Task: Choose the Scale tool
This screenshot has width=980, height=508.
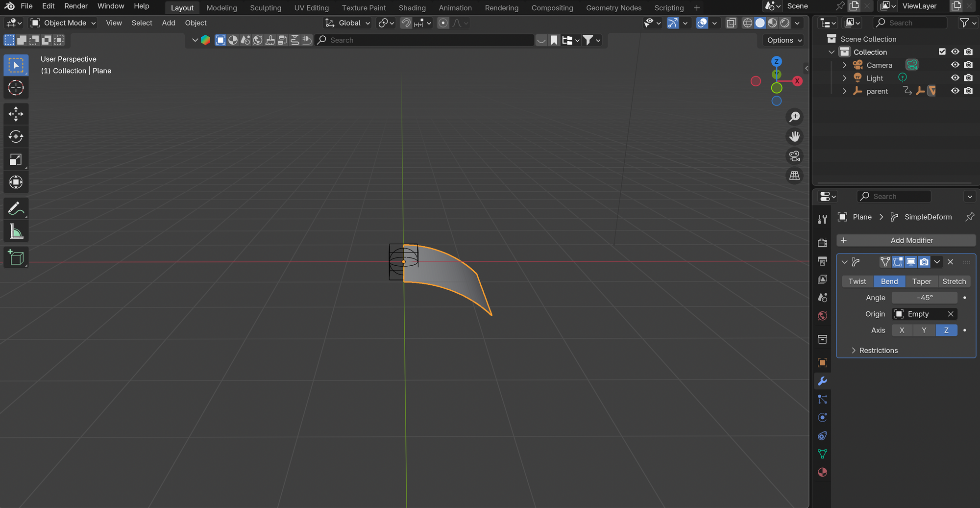Action: (16, 159)
